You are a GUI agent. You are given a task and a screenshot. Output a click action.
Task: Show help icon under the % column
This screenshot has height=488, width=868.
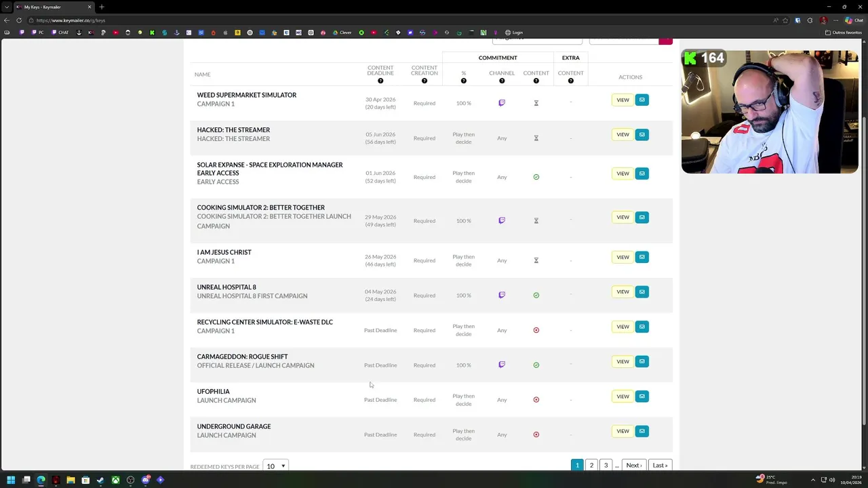[x=464, y=81]
